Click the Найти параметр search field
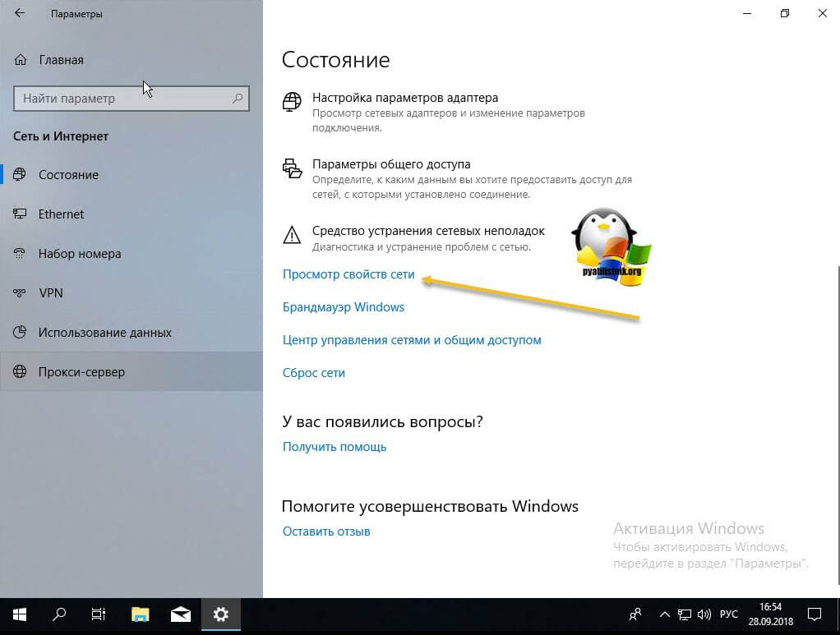 click(x=123, y=99)
